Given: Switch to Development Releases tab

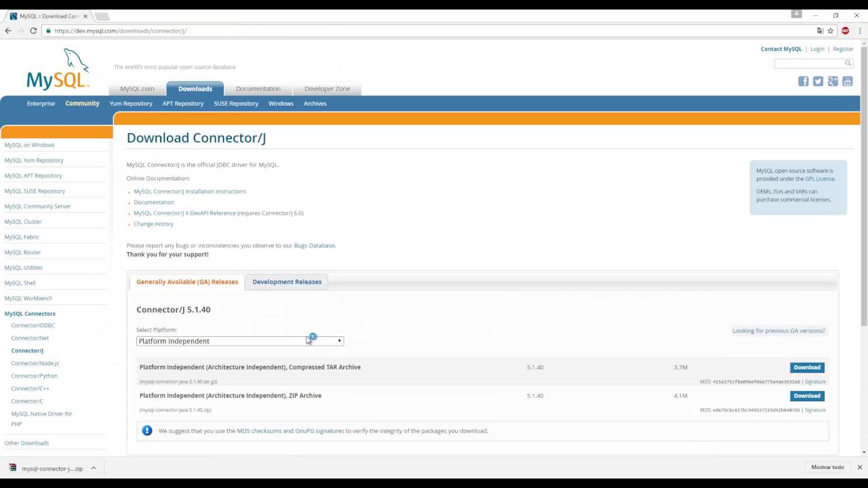Looking at the screenshot, I should [287, 282].
